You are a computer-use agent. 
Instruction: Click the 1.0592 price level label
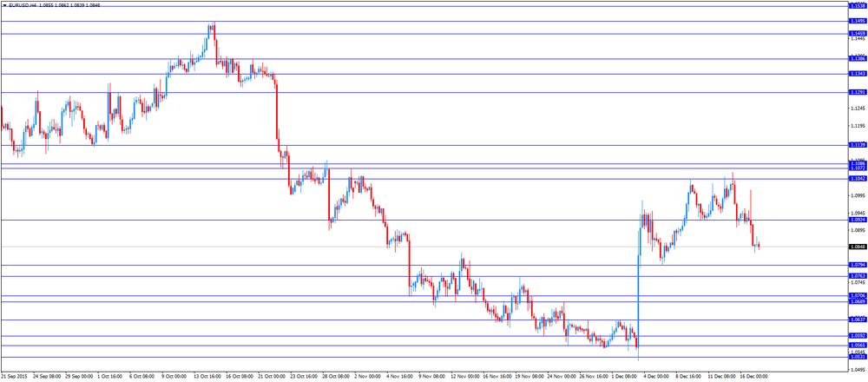858,335
